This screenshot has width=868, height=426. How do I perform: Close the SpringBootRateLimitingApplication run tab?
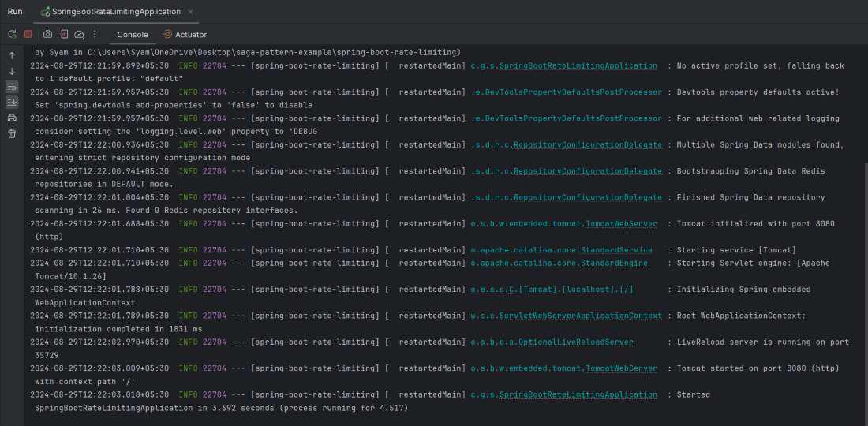191,12
